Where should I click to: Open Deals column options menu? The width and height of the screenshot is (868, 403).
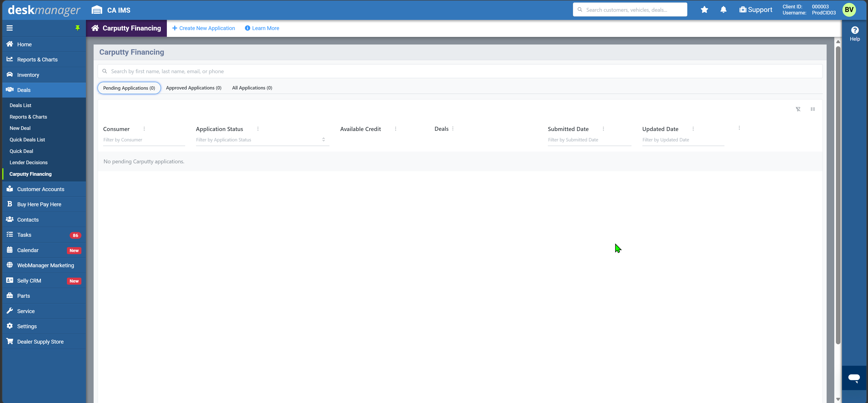453,129
